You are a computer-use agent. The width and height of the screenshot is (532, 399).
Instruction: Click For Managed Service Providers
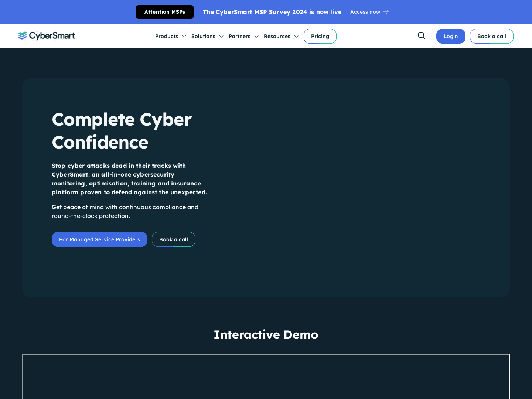[x=99, y=239]
